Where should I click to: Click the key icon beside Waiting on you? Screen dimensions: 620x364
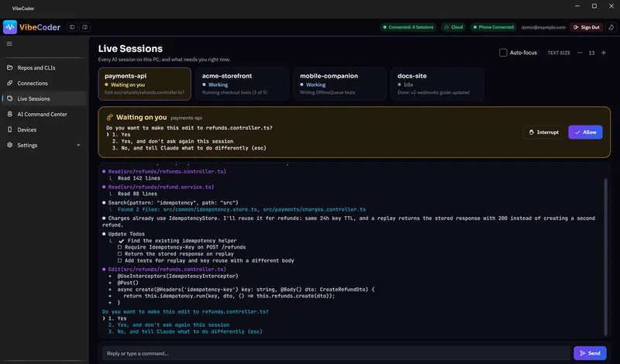tap(109, 118)
